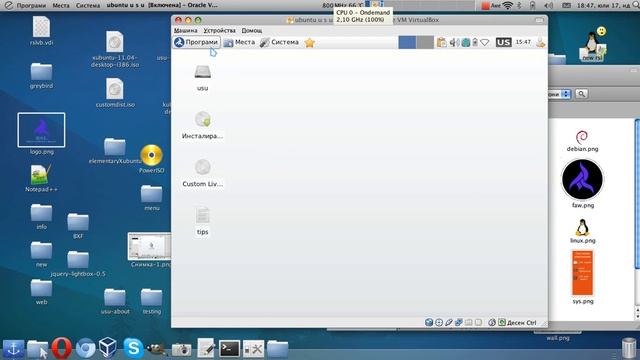Launch Opera from the dock

[61, 348]
